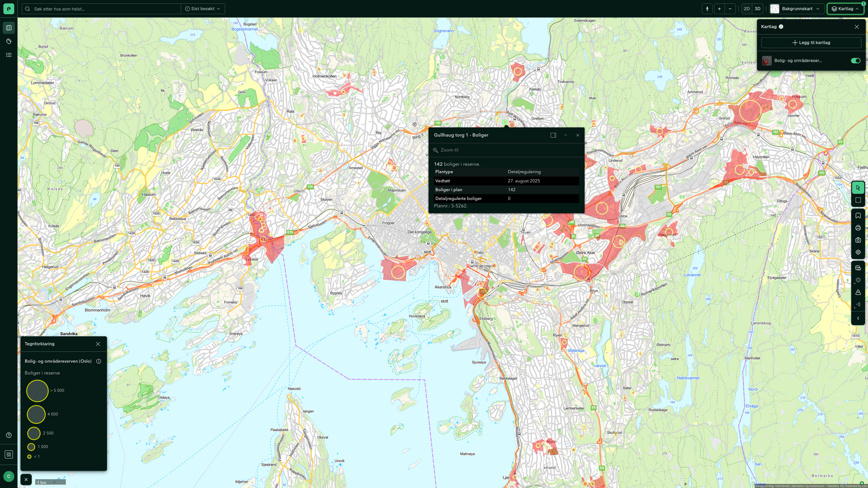The height and width of the screenshot is (488, 868).
Task: Click the X button beside scale bar
Action: point(26,480)
